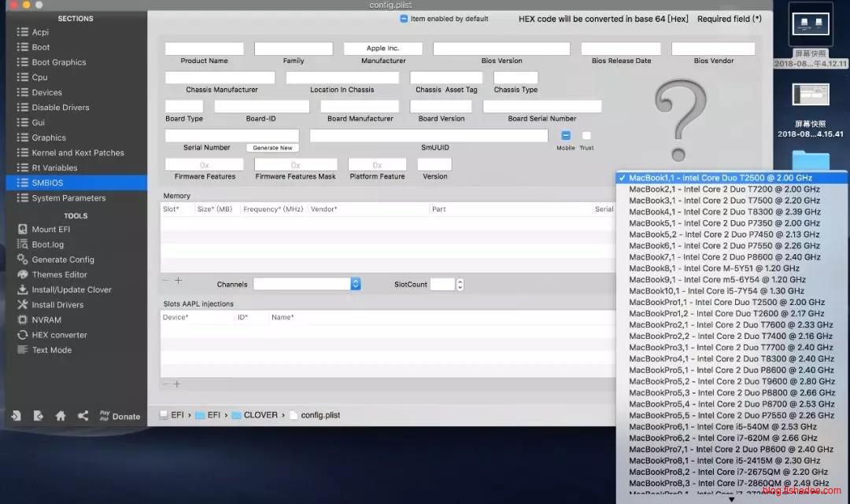This screenshot has height=504, width=850.
Task: Click the Generate New serial button
Action: point(272,148)
